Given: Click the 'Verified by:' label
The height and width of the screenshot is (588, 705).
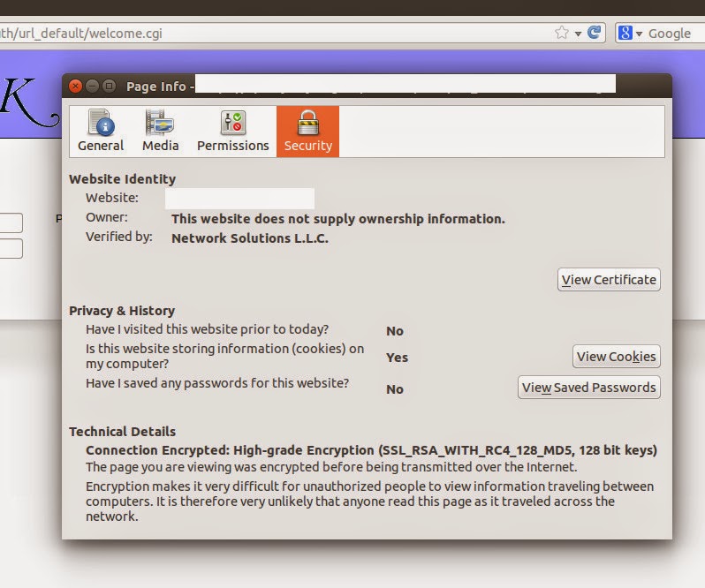Looking at the screenshot, I should pos(119,237).
